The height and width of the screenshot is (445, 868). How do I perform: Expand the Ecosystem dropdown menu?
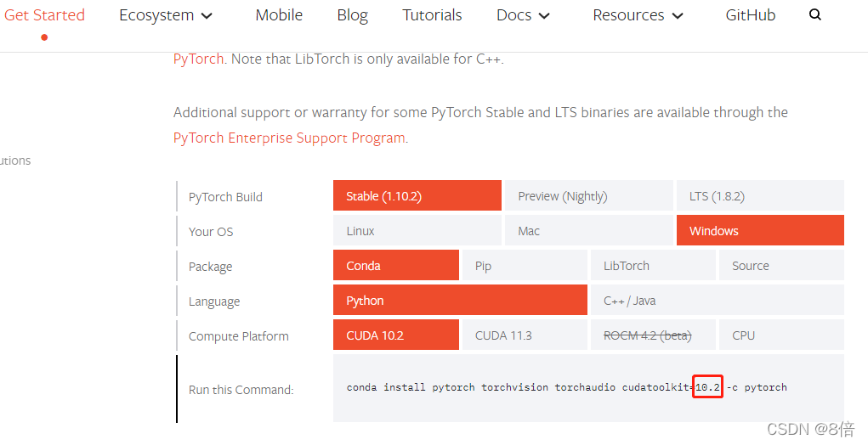(166, 15)
